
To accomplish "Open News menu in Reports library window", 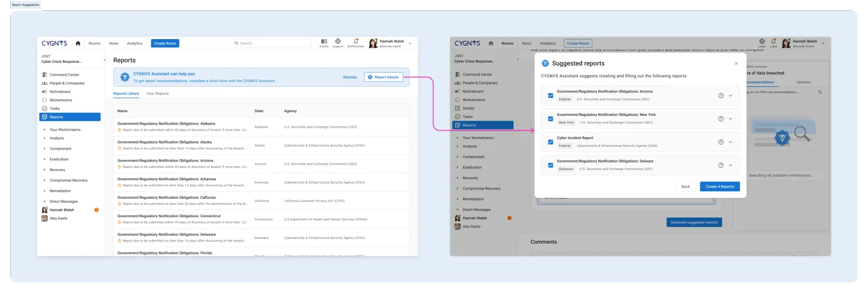I will coord(113,43).
